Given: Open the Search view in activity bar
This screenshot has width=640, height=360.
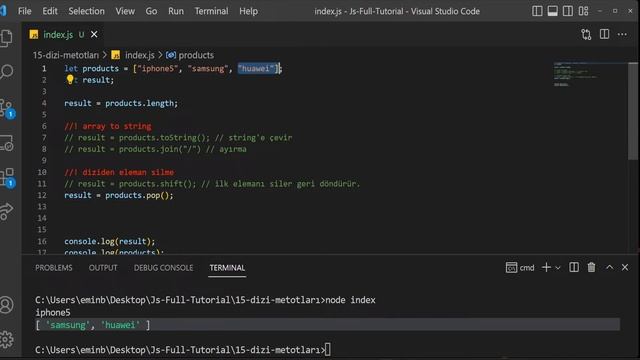Looking at the screenshot, I should pyautogui.click(x=7, y=71).
